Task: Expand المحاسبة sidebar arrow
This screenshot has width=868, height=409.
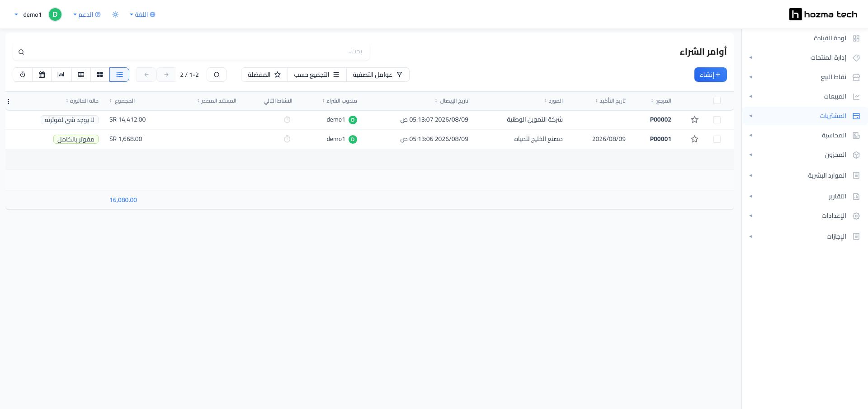Action: click(x=751, y=136)
